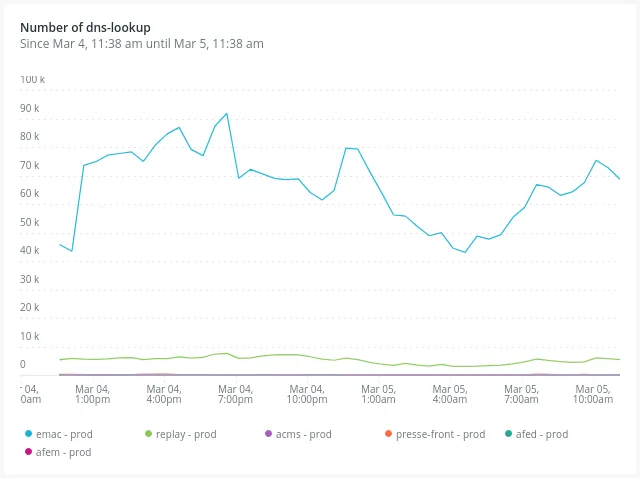The width and height of the screenshot is (640, 480).
Task: Click the 50 k y-axis label
Action: tap(30, 222)
